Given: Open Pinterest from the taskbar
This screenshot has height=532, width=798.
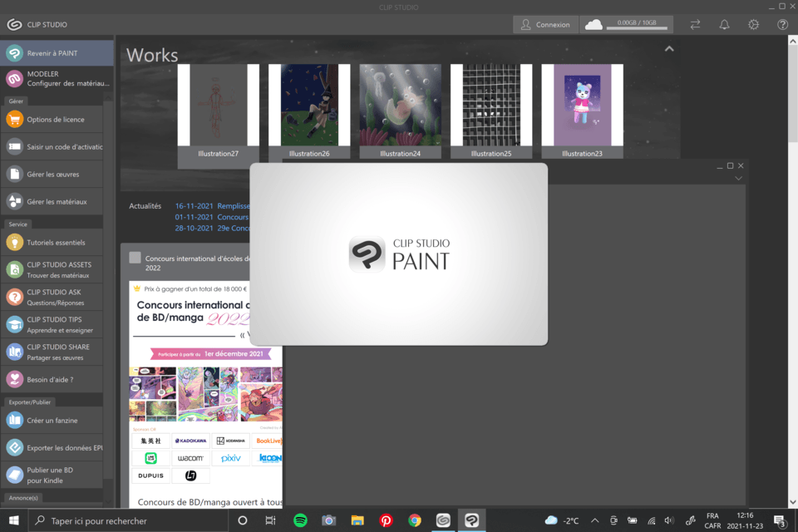Looking at the screenshot, I should 386,520.
